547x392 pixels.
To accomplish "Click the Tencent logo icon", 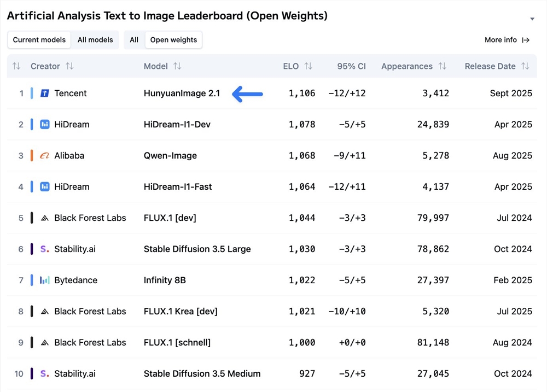I will (x=45, y=93).
